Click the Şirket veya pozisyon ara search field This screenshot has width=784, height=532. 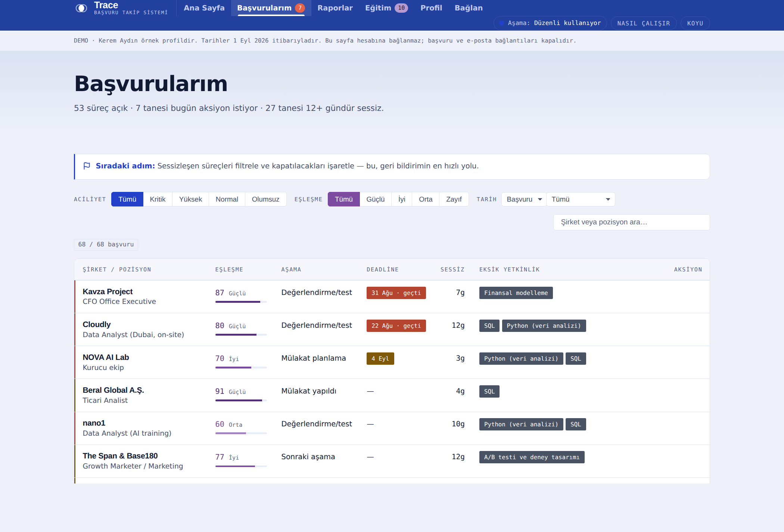coord(631,222)
